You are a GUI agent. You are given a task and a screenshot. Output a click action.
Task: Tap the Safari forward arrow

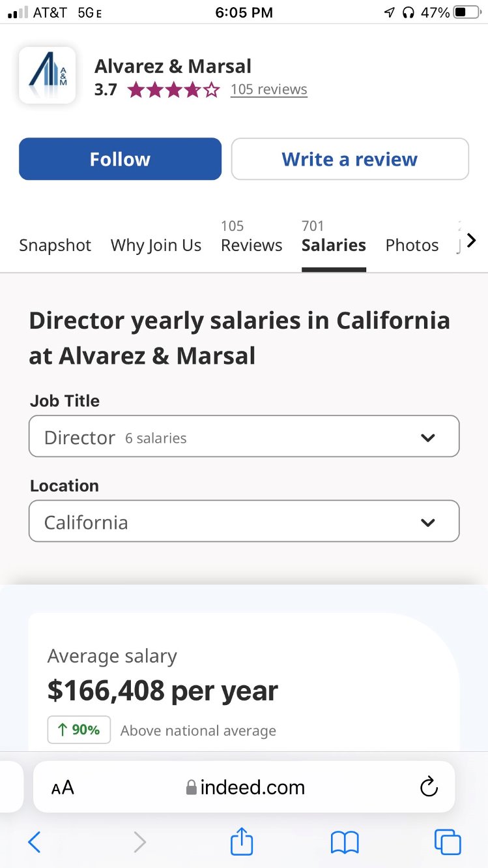139,843
